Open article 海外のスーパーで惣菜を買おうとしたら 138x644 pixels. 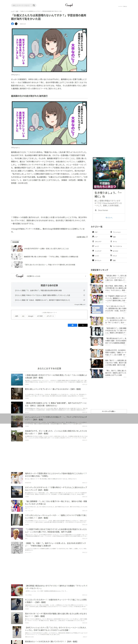click(49, 478)
